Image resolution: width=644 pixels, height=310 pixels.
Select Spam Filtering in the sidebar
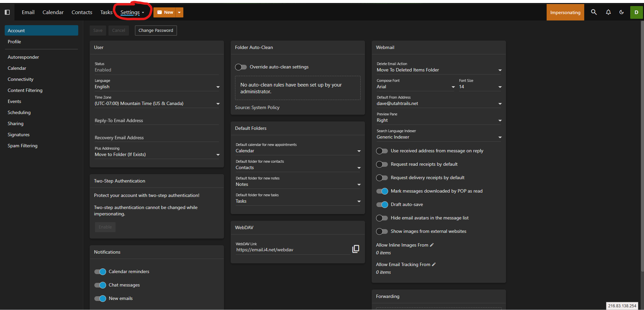(22, 146)
